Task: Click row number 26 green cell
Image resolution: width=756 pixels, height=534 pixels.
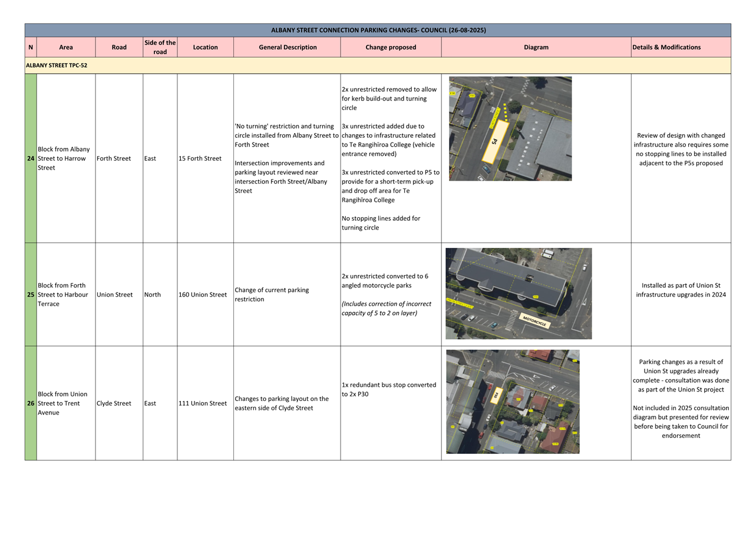Action: (31, 403)
